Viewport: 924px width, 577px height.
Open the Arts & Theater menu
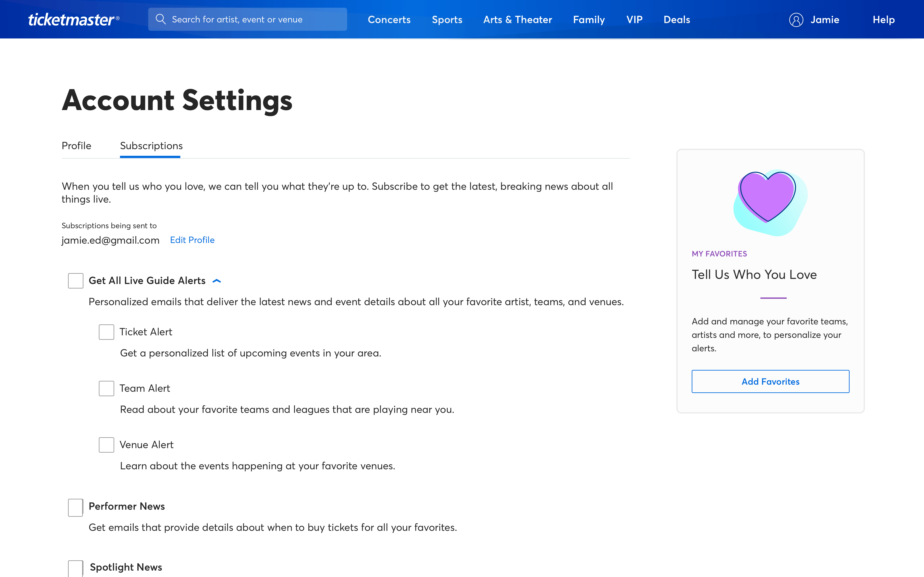click(x=517, y=20)
